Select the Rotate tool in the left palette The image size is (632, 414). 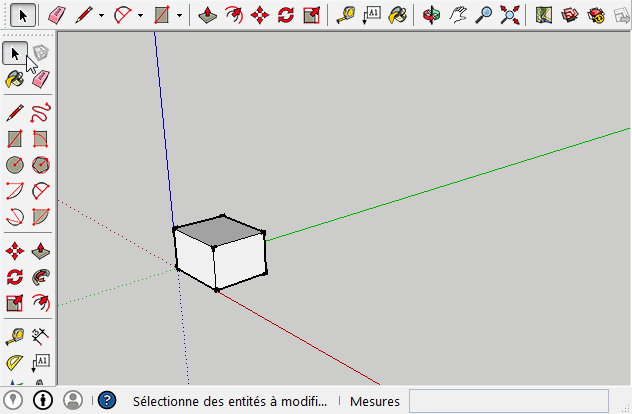click(x=15, y=277)
